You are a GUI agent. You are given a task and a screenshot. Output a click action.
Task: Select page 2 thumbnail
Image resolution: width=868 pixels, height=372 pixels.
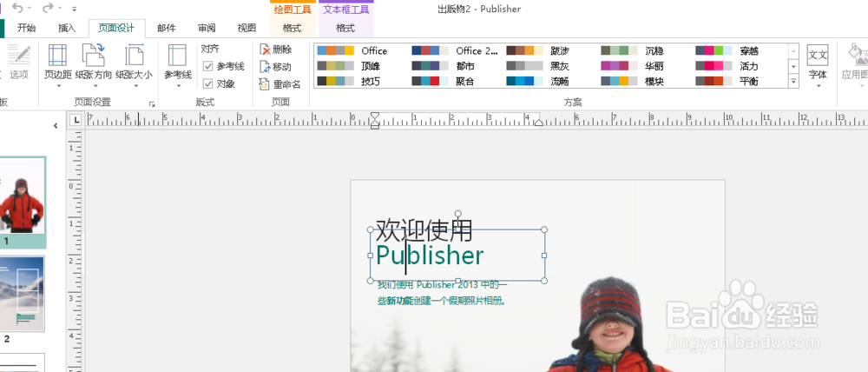click(x=23, y=293)
